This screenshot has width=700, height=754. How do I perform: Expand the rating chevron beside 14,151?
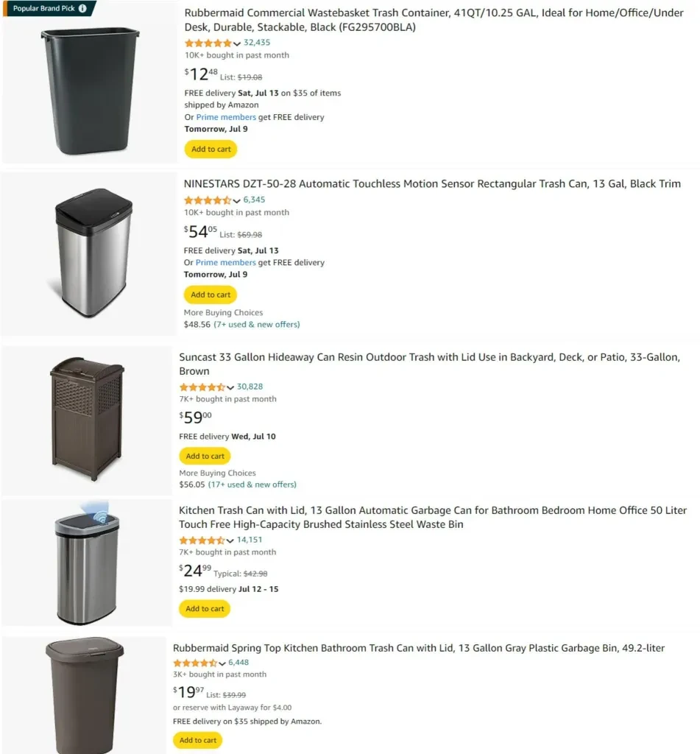(230, 540)
